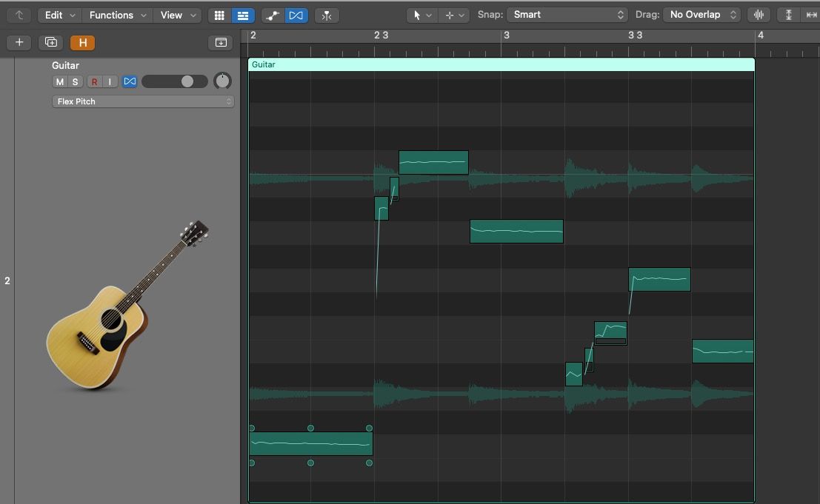Solo the Guitar track
The image size is (820, 504).
point(75,81)
